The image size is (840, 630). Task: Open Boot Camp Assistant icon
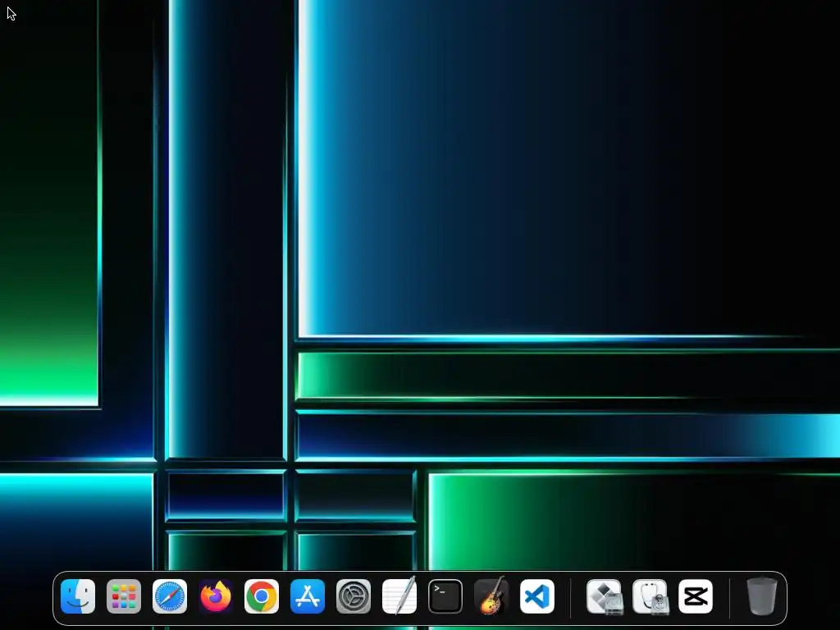pyautogui.click(x=605, y=596)
